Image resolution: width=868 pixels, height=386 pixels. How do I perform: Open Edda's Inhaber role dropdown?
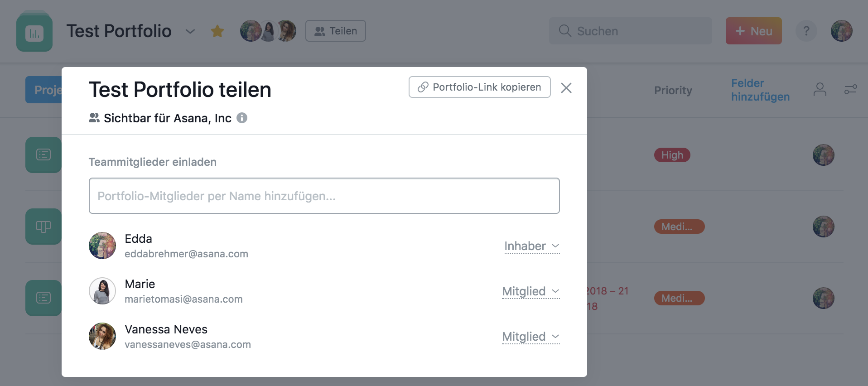(x=531, y=246)
